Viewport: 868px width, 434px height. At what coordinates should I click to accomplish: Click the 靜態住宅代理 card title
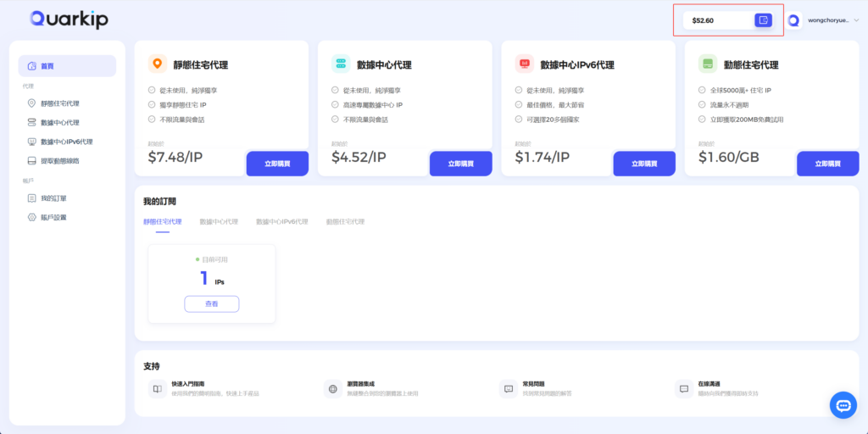click(200, 64)
